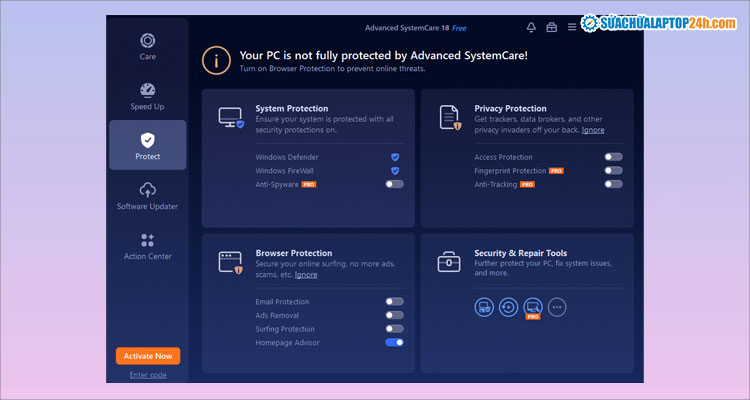Open the Care section icon
The height and width of the screenshot is (400, 750).
147,41
